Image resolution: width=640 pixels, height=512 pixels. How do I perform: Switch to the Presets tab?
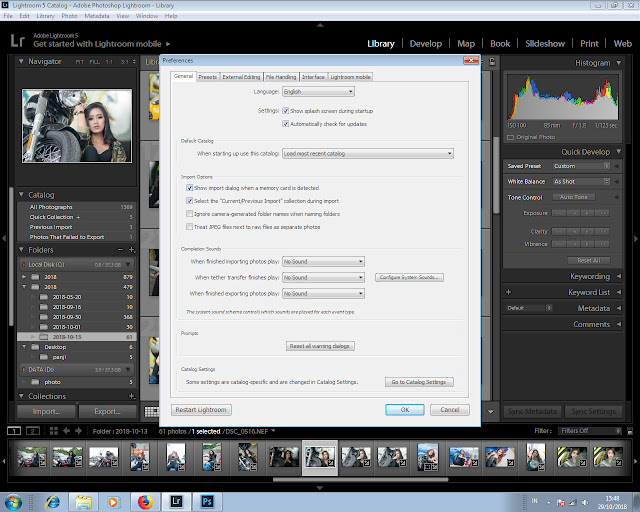(208, 77)
